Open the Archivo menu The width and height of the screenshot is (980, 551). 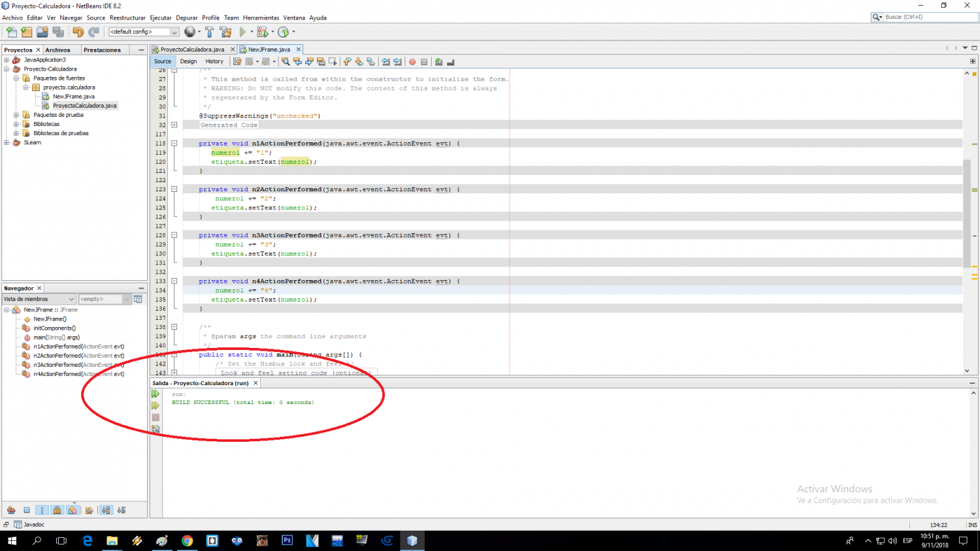pos(12,18)
